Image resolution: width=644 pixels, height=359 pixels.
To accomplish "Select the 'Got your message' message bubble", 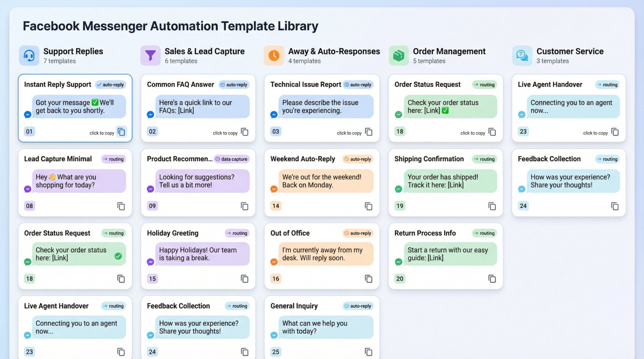I will click(x=79, y=106).
